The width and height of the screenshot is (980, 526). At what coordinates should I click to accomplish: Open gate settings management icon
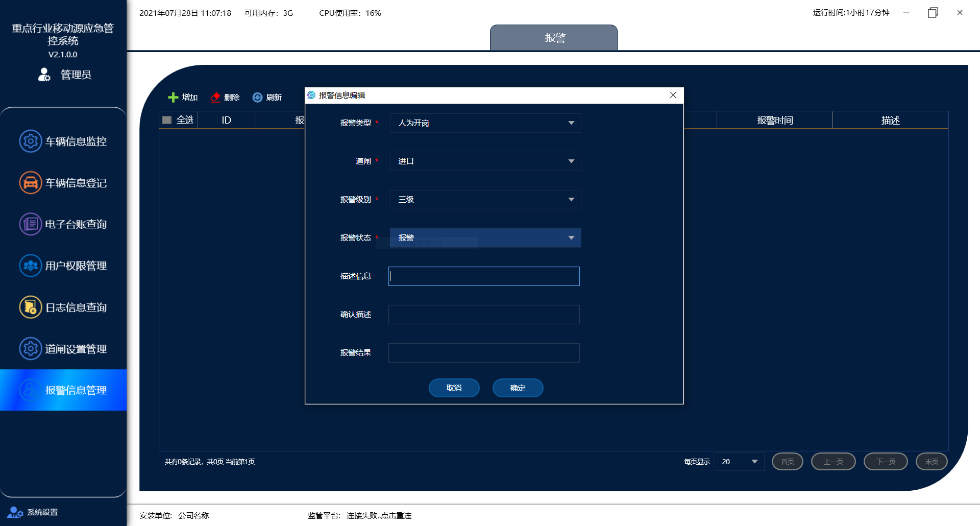pos(31,349)
